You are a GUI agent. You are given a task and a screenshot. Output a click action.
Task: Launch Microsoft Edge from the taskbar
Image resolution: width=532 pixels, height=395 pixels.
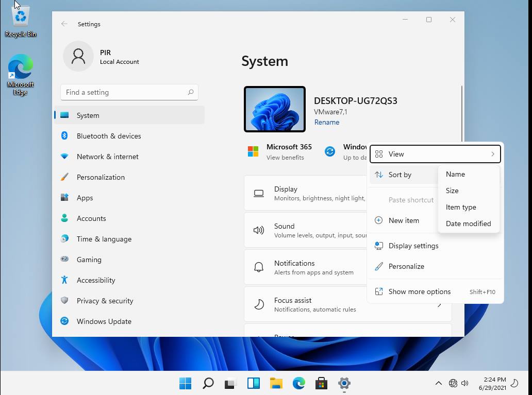299,384
